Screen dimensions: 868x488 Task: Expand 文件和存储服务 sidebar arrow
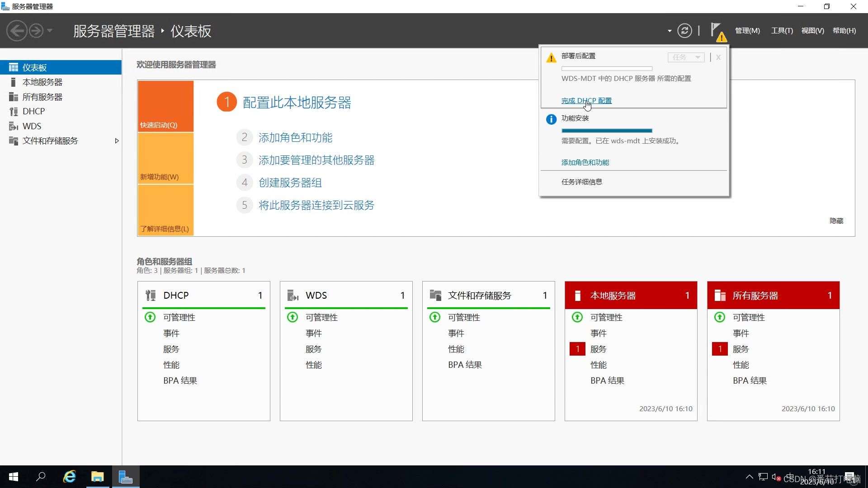tap(117, 141)
